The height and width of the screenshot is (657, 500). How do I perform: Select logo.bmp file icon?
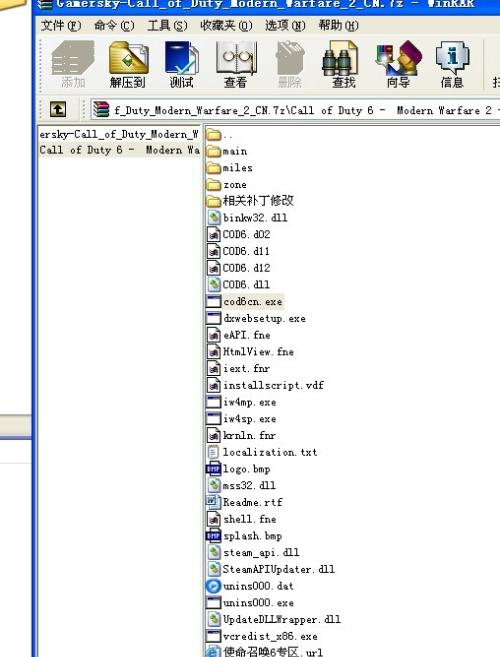(214, 469)
